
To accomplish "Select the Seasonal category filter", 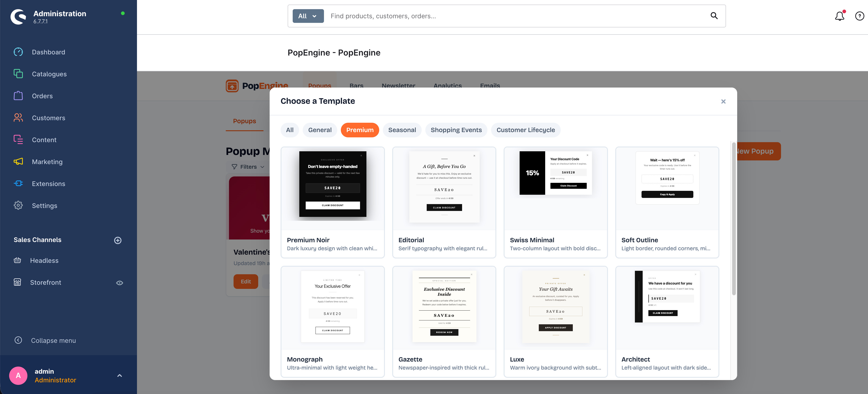I will pyautogui.click(x=402, y=130).
